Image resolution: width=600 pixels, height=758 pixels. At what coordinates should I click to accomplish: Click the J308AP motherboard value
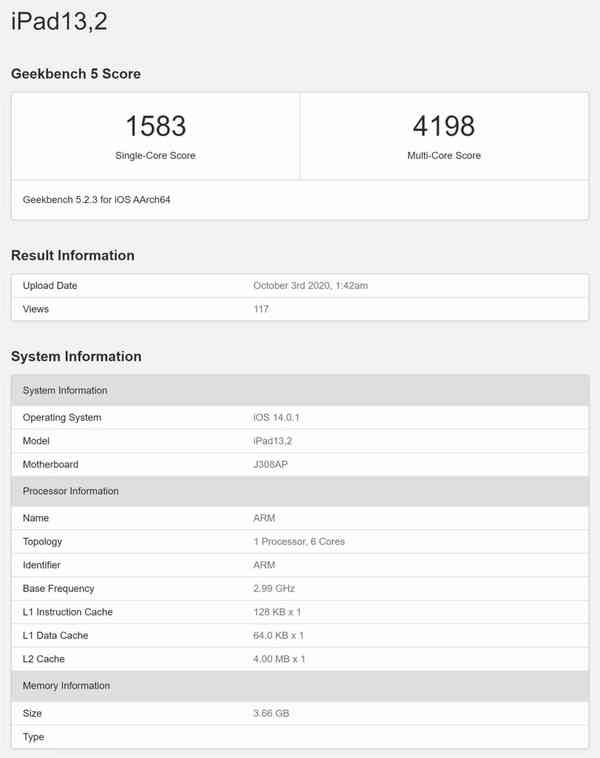tap(270, 465)
